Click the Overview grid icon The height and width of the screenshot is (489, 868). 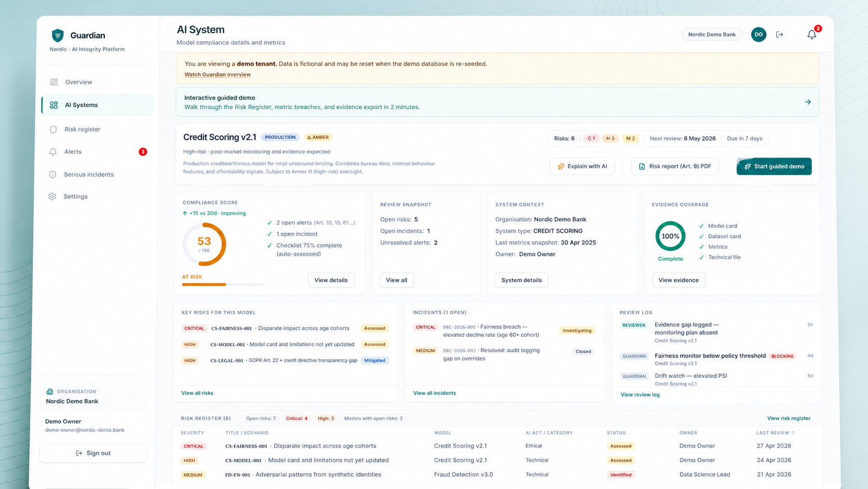54,82
